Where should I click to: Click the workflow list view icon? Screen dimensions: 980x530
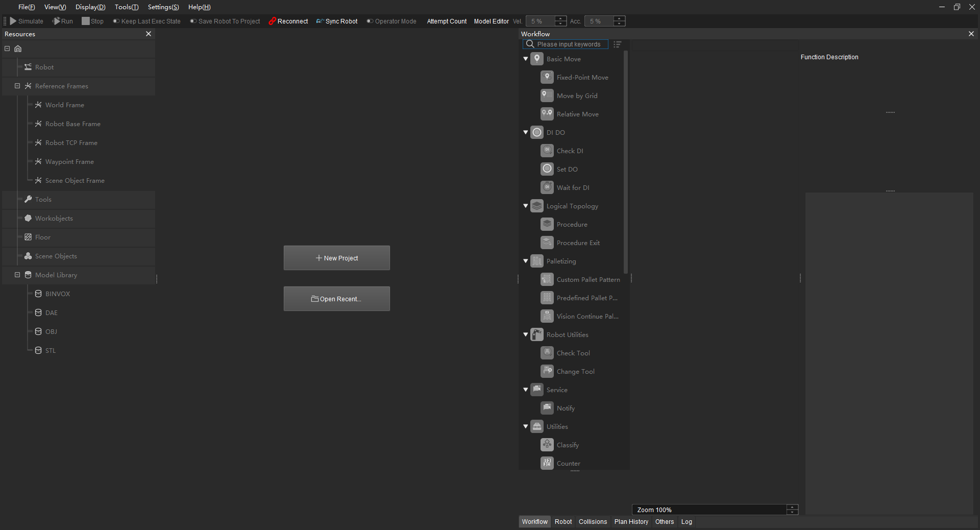tap(617, 44)
